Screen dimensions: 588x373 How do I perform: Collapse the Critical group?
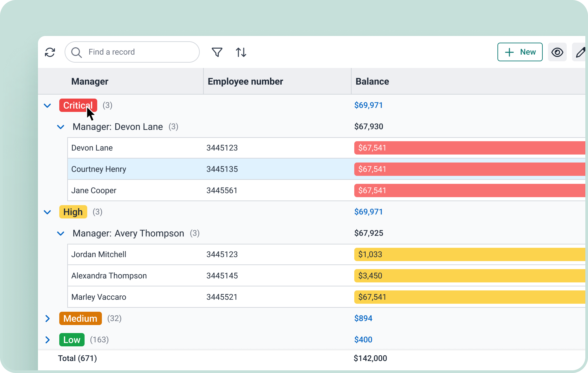47,106
